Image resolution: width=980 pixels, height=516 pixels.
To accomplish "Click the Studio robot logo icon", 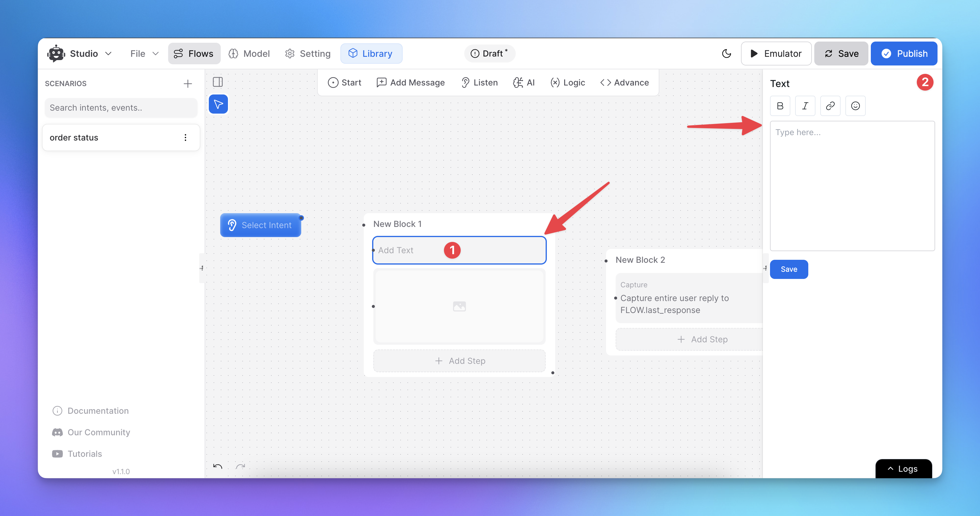I will point(56,54).
